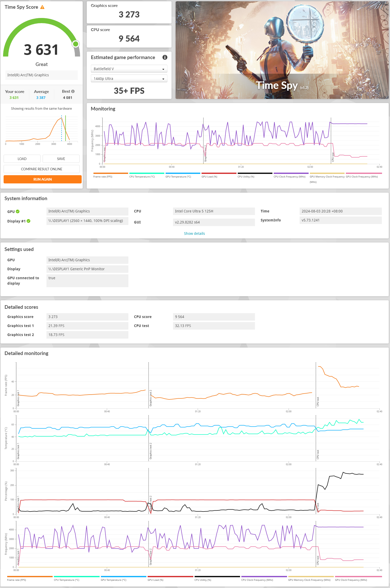Click the Graphics test 2 value 18.73 FPS
Screen dimensions: 390x588
point(87,335)
